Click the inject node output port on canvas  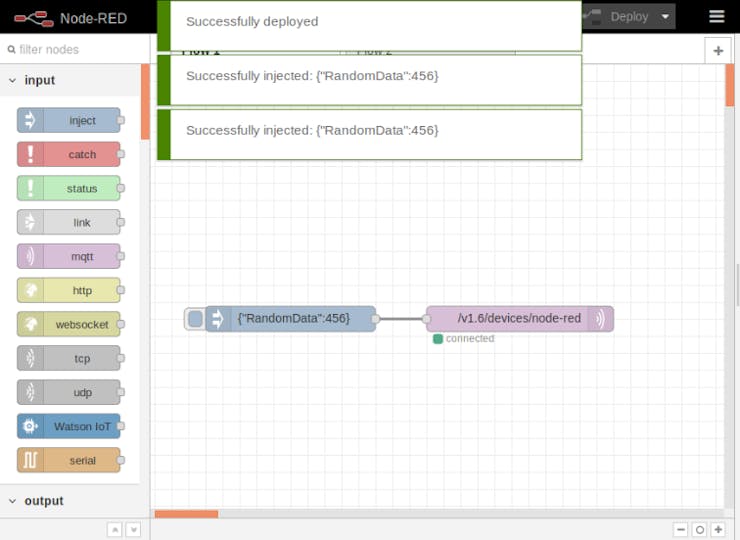pyautogui.click(x=375, y=319)
